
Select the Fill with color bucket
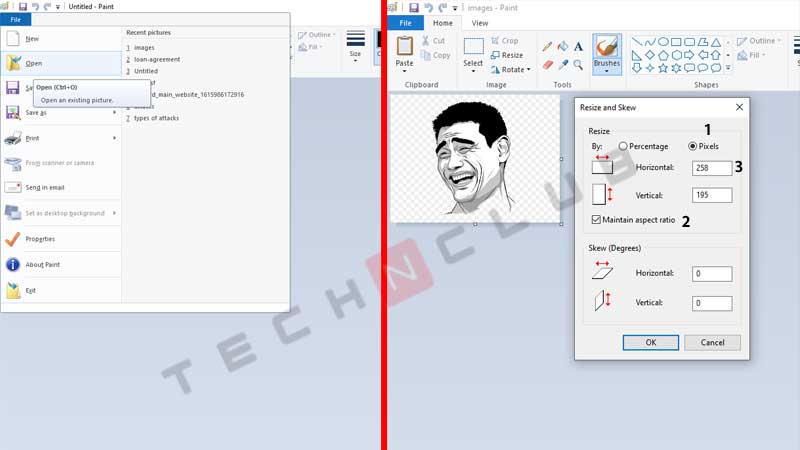point(563,46)
